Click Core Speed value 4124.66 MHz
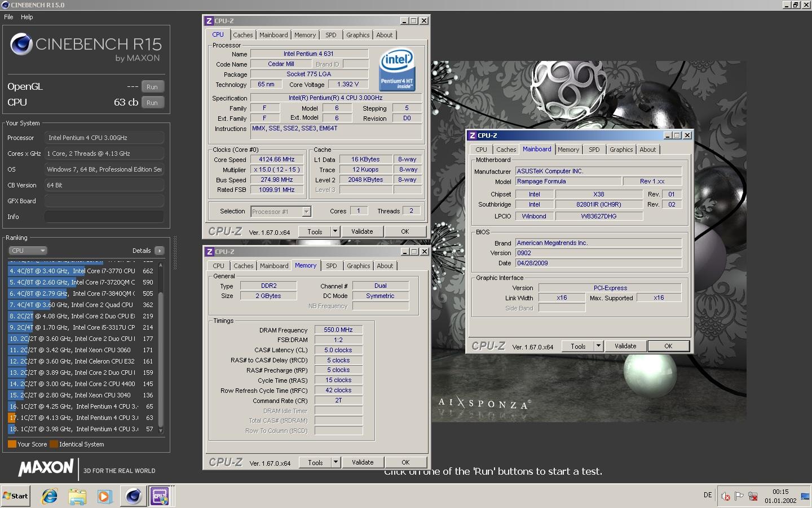 pos(277,160)
